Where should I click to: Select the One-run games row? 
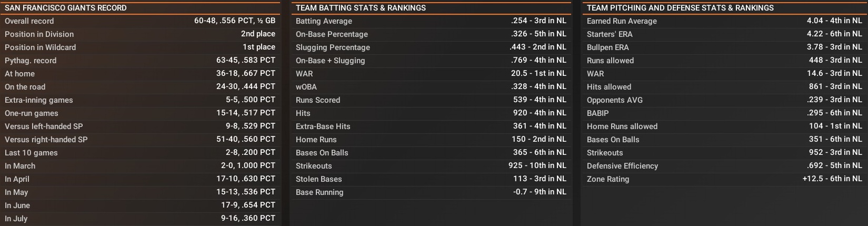[x=139, y=113]
